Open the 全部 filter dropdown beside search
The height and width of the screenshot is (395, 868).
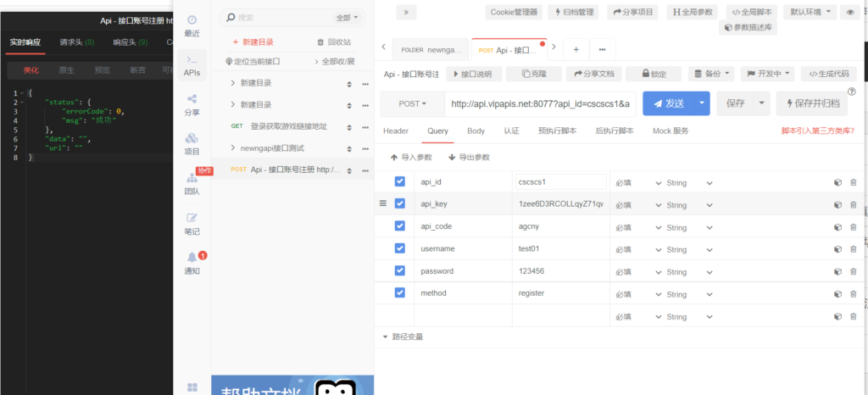click(348, 18)
